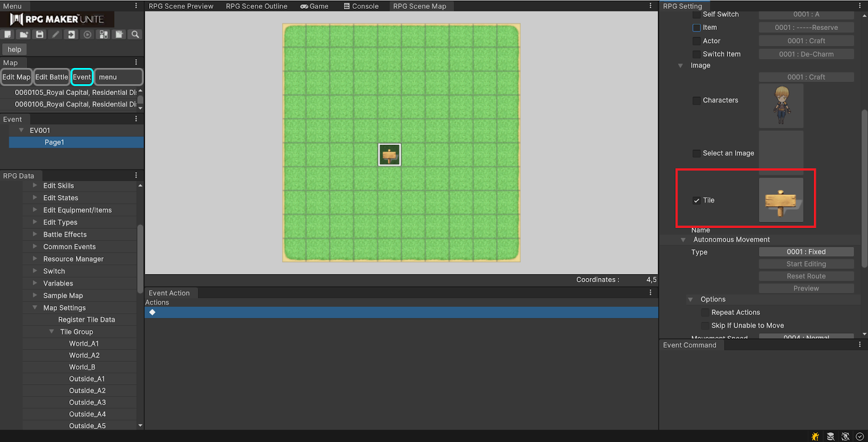This screenshot has width=868, height=442.
Task: Click the open project folder icon
Action: pyautogui.click(x=24, y=34)
